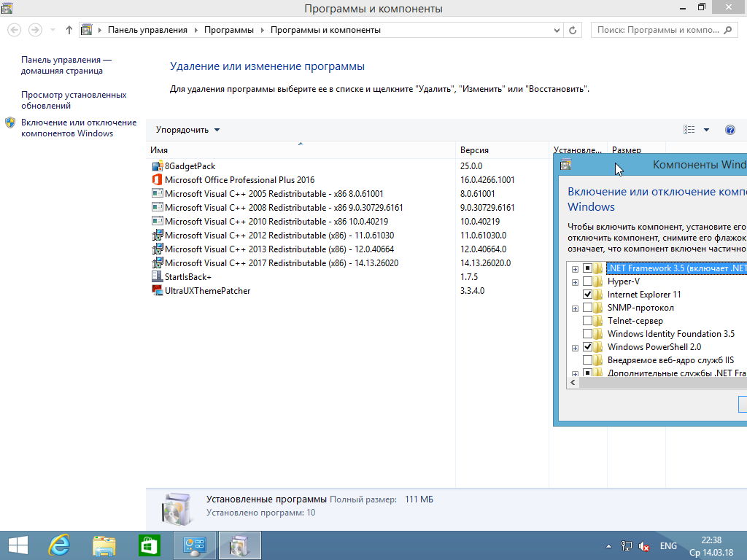747x560 pixels.
Task: Expand the SNMP-протокол tree node
Action: click(575, 308)
